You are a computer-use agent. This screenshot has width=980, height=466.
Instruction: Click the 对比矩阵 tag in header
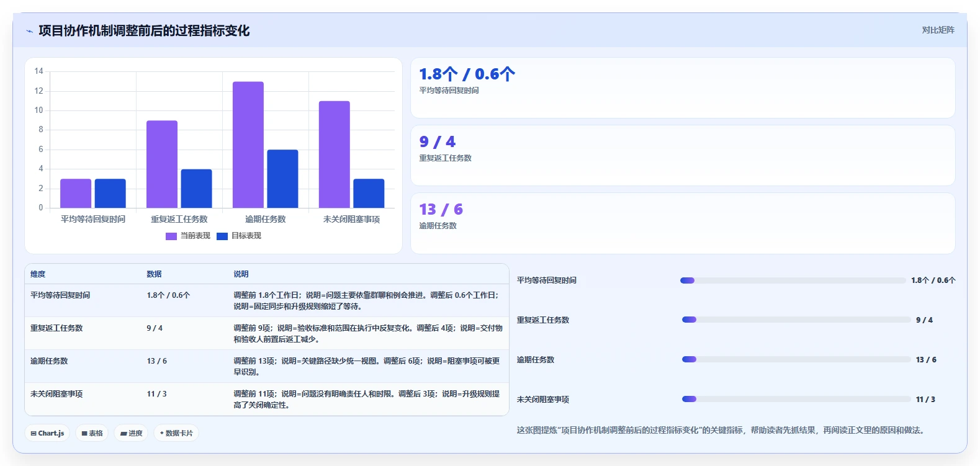pos(938,30)
